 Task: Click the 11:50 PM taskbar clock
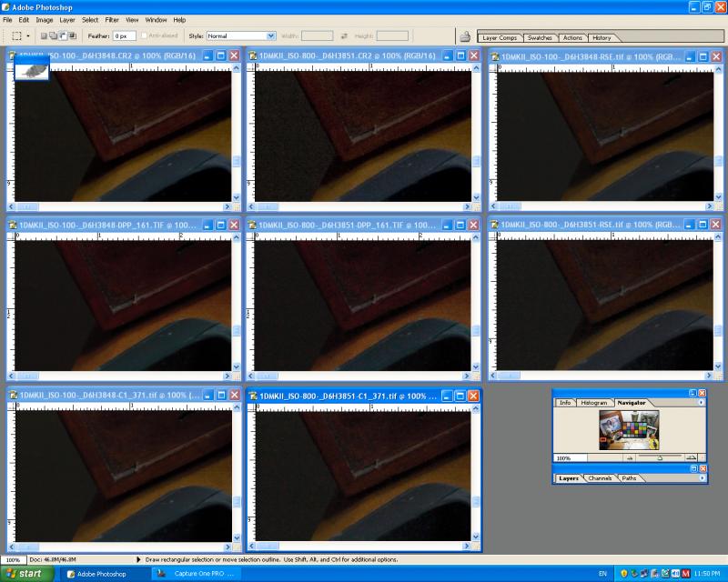pyautogui.click(x=706, y=574)
